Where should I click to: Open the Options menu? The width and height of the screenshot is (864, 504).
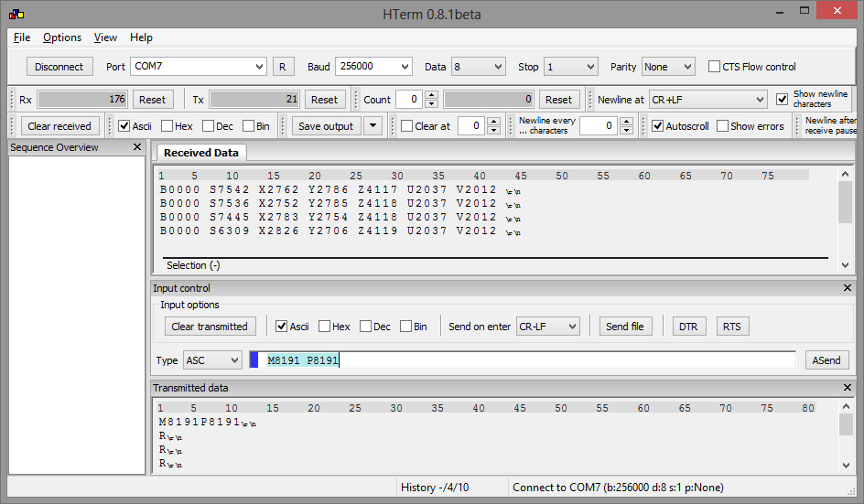tap(62, 38)
